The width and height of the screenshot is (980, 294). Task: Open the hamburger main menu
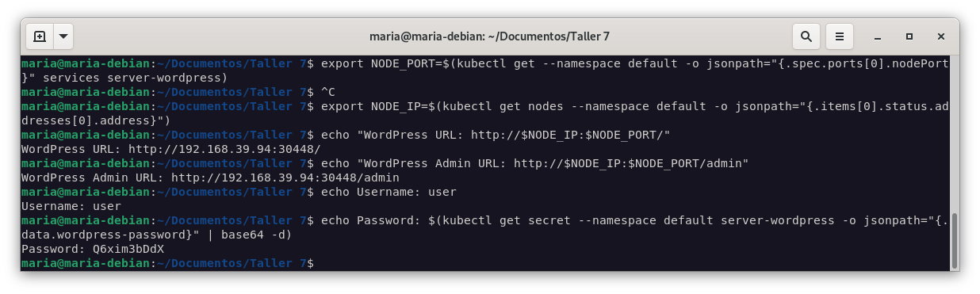click(x=839, y=36)
